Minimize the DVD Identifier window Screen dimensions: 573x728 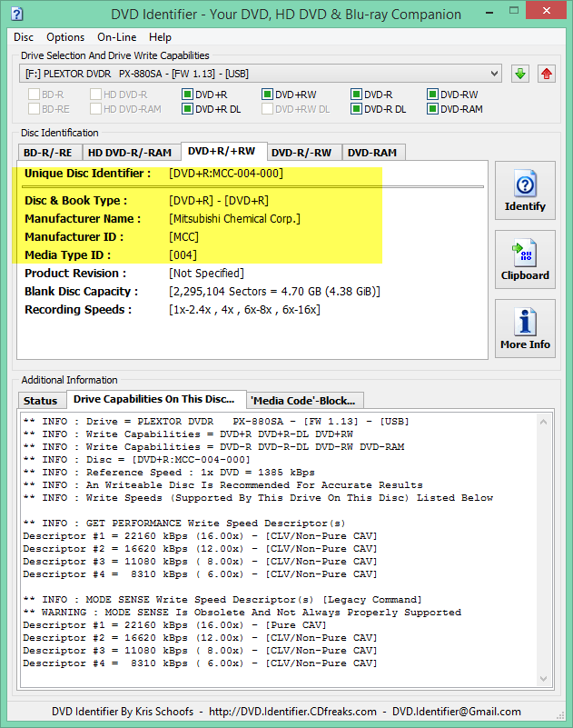[x=489, y=11]
